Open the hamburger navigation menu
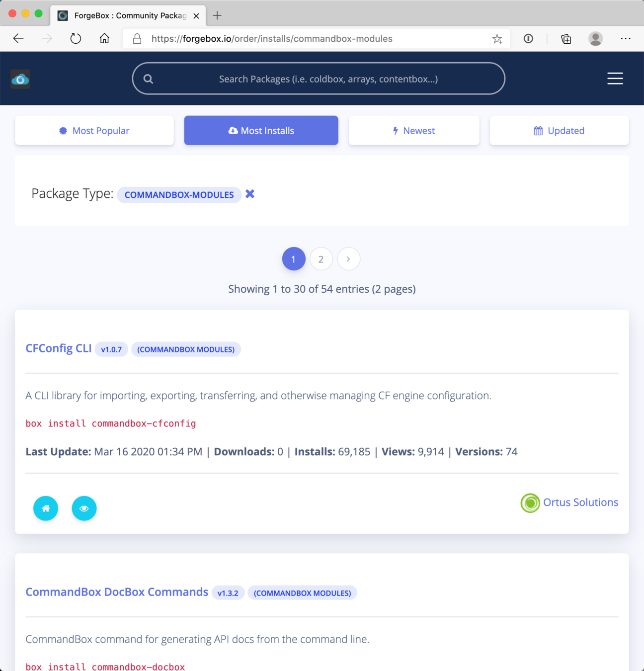 615,79
